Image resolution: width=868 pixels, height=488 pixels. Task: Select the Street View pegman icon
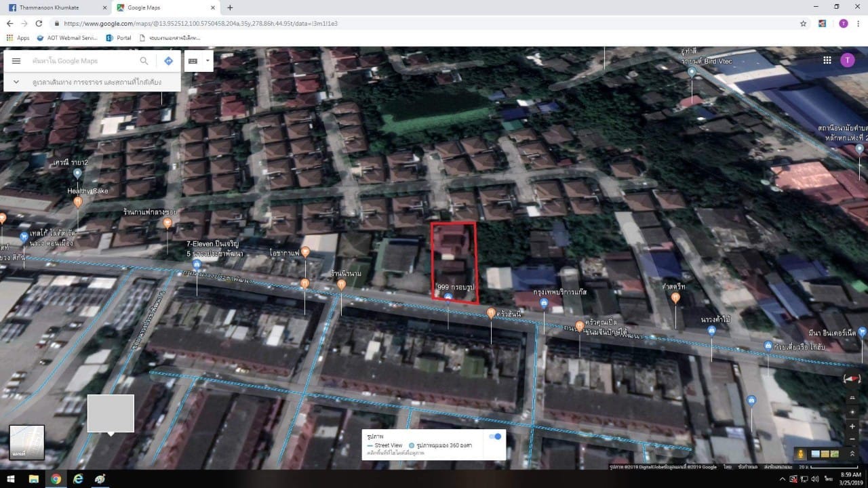point(802,453)
